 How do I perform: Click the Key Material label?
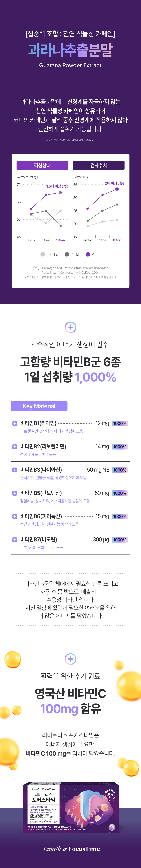pyautogui.click(x=39, y=406)
